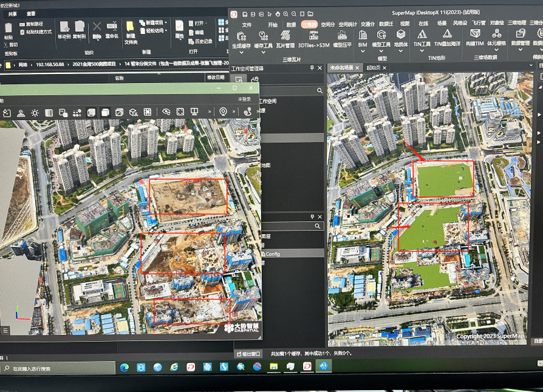Launch the 3DTiles->S3M converter
This screenshot has height=392, width=543.
tap(313, 35)
